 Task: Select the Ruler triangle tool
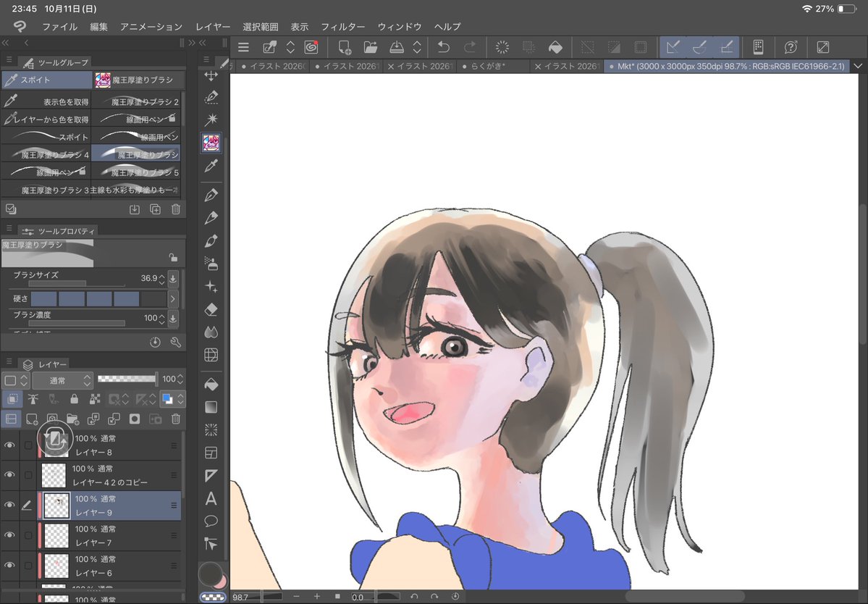click(x=211, y=476)
